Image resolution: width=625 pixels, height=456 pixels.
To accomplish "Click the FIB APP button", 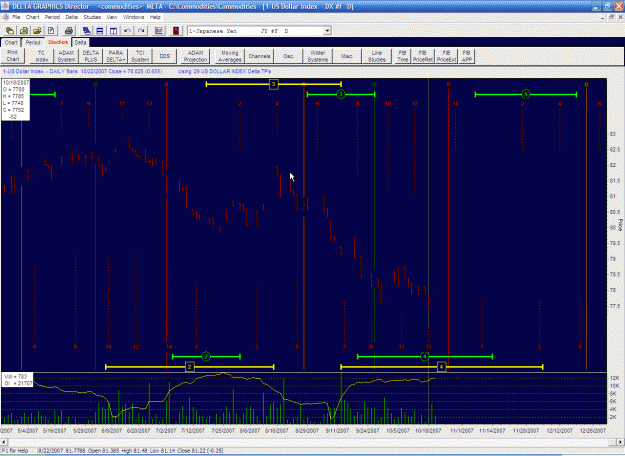I will pyautogui.click(x=466, y=56).
